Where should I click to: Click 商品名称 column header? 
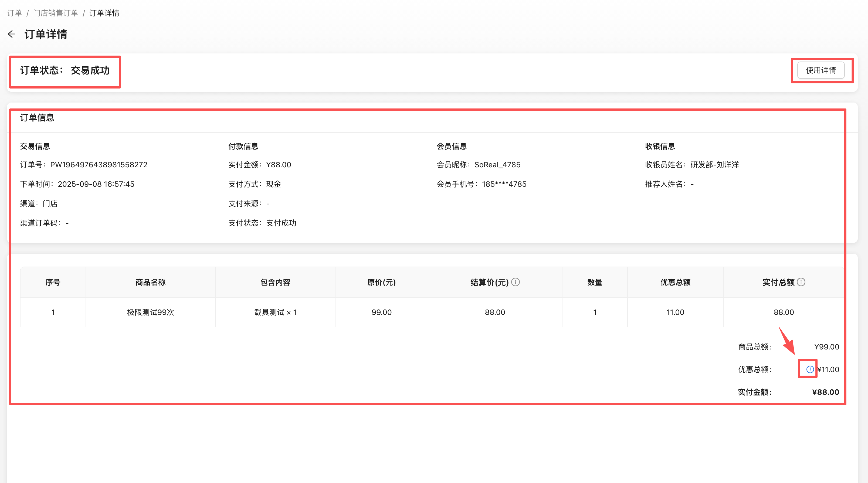click(x=150, y=282)
